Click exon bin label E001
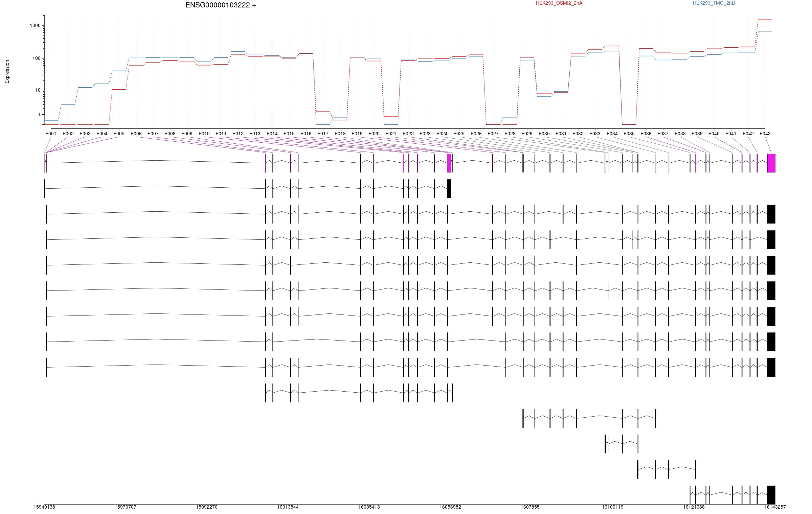This screenshot has width=812, height=514. (51, 134)
